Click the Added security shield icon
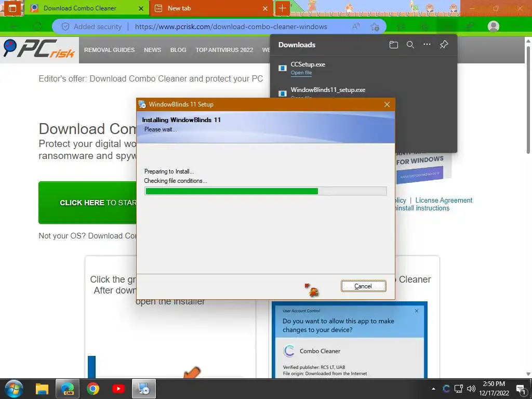 coord(65,26)
